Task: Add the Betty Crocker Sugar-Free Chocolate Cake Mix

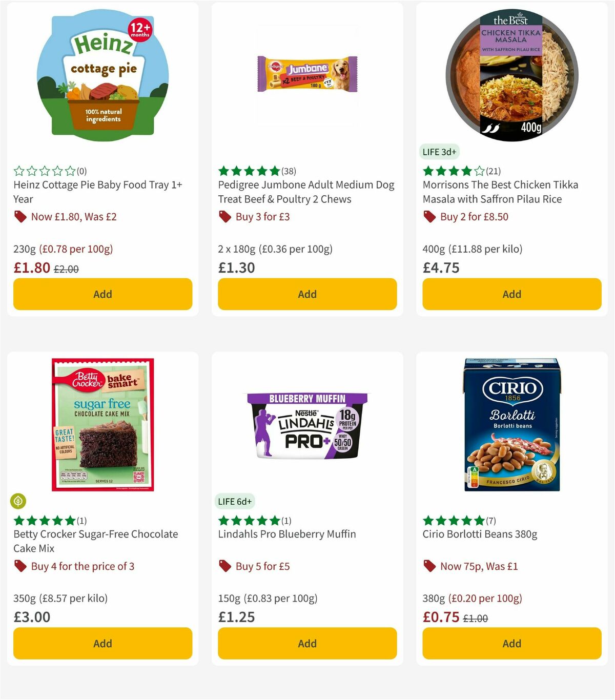Action: point(102,643)
